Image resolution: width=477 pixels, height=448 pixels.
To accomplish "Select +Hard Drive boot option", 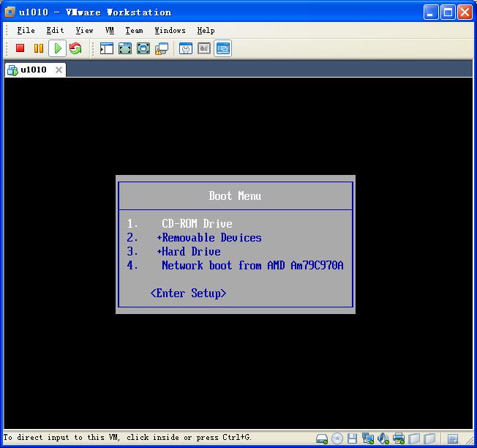I will (x=189, y=252).
